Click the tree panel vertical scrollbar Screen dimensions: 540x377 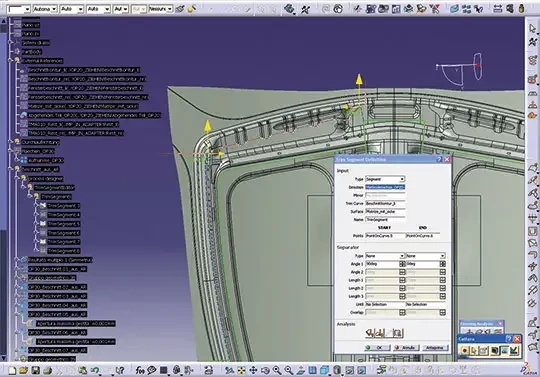coord(3,188)
